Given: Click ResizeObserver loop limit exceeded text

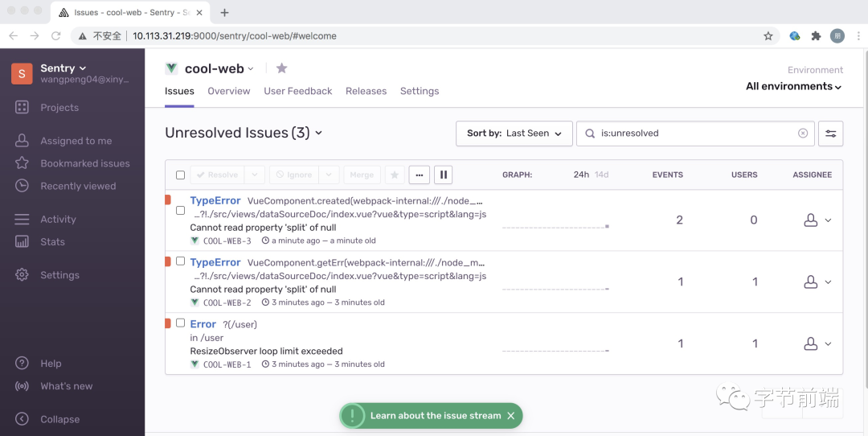Looking at the screenshot, I should [x=266, y=351].
